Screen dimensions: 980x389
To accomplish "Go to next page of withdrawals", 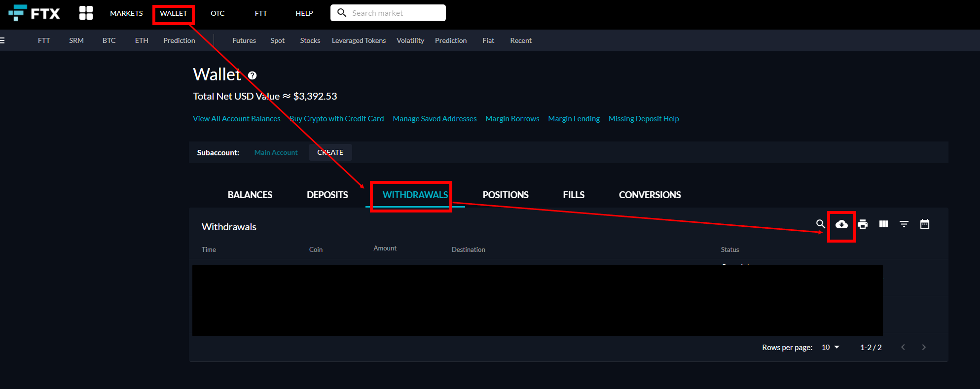I will (924, 347).
